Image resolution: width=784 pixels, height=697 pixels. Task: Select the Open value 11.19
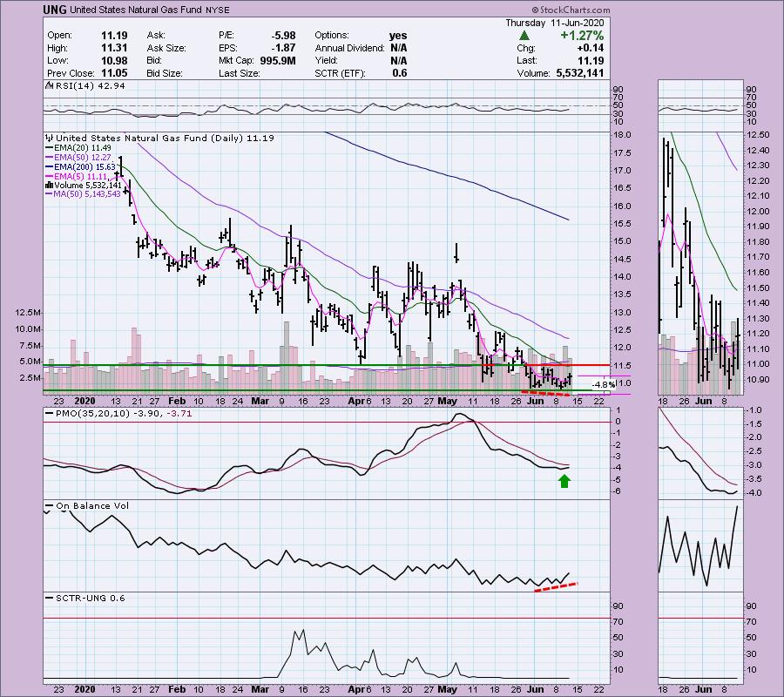[114, 36]
